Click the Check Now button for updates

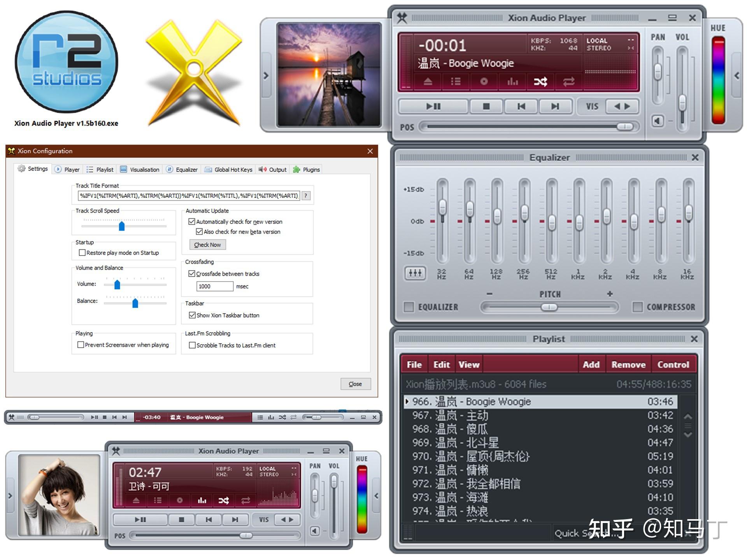pyautogui.click(x=207, y=245)
